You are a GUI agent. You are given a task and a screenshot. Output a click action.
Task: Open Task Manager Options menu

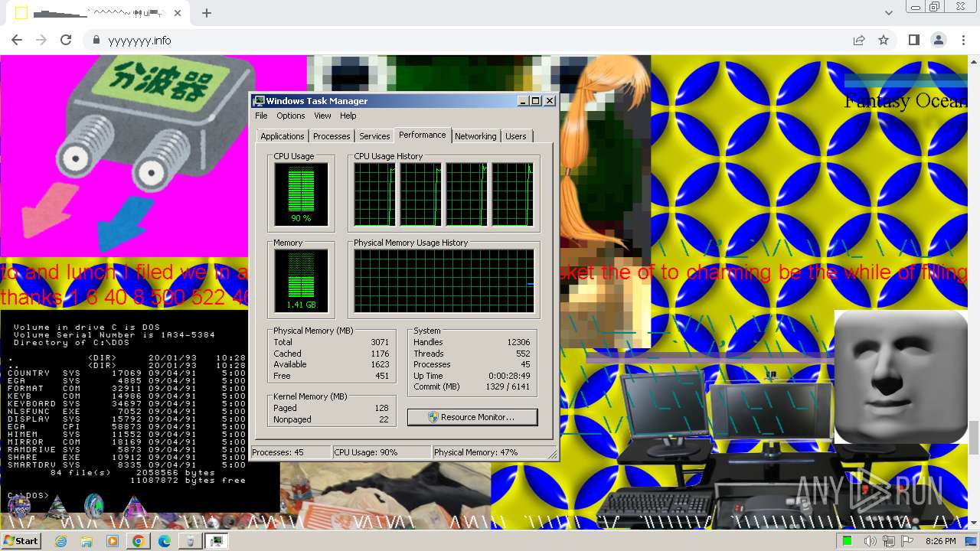pos(290,116)
